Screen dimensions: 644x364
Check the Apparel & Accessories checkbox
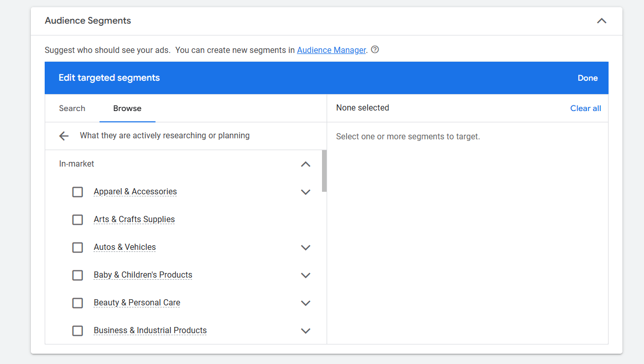78,192
